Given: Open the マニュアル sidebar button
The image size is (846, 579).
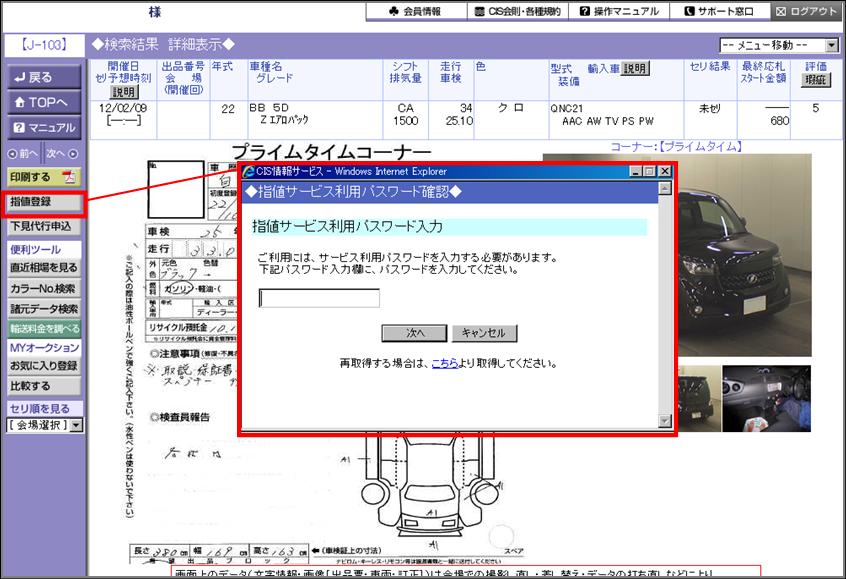Looking at the screenshot, I should tap(44, 127).
